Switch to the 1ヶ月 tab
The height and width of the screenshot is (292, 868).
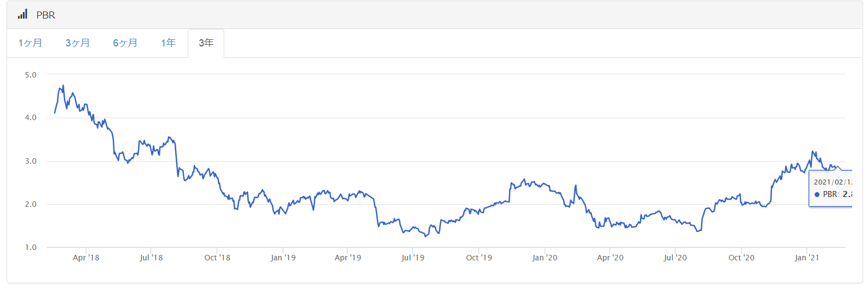(30, 43)
